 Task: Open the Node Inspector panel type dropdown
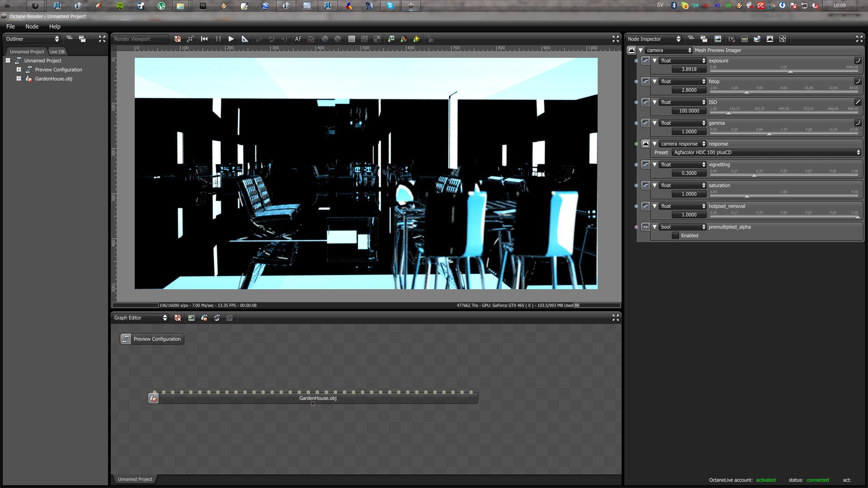654,39
